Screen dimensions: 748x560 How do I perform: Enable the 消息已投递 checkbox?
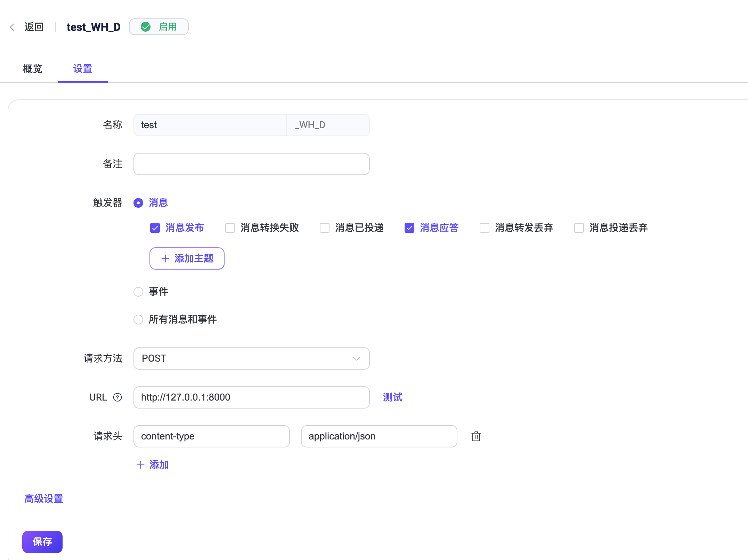(x=325, y=228)
